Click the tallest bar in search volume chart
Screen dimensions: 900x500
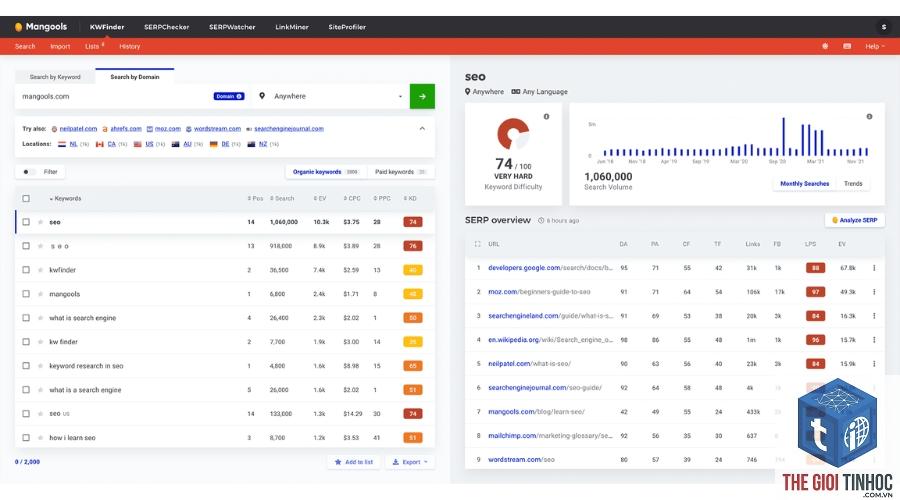[783, 137]
